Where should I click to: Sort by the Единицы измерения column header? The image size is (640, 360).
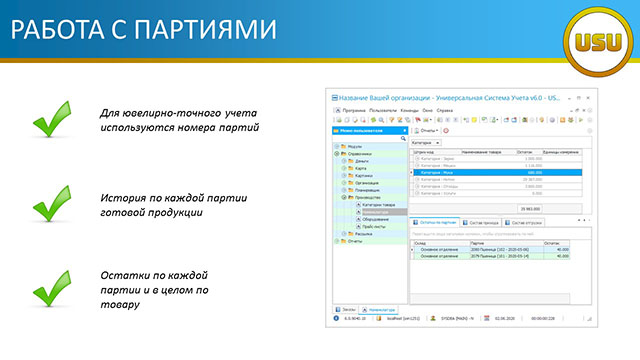point(561,152)
